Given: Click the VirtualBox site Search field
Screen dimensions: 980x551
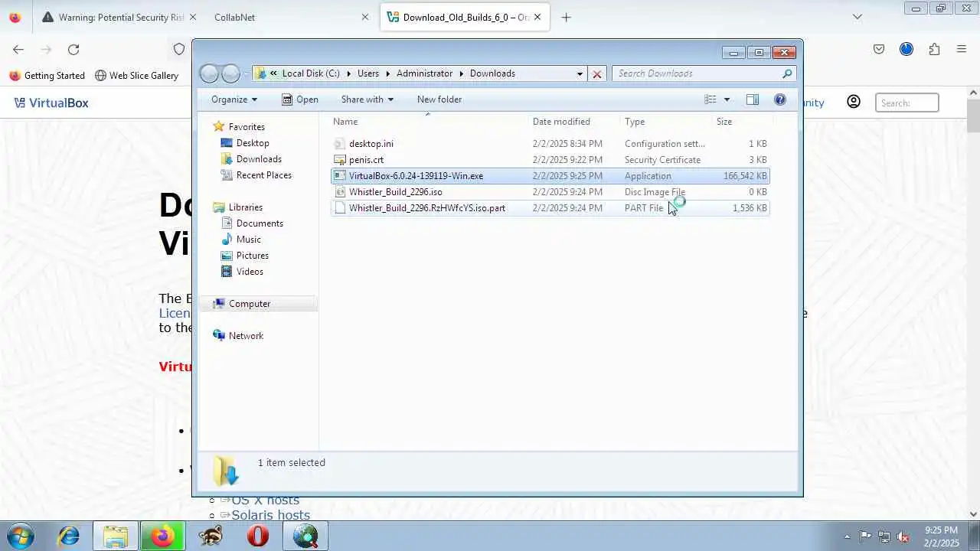Looking at the screenshot, I should coord(907,103).
